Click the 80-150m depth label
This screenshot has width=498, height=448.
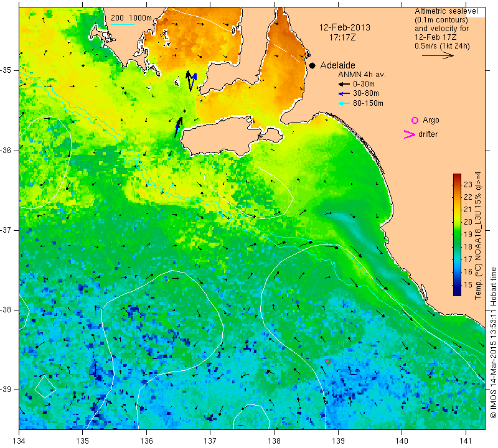tap(368, 103)
